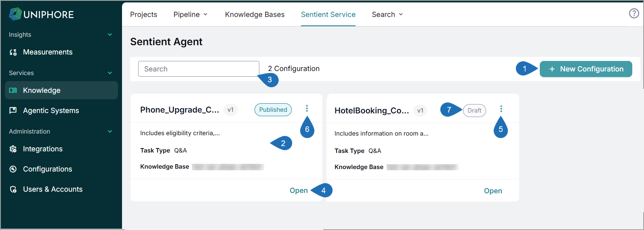
Task: Open the help question mark icon
Action: pyautogui.click(x=634, y=13)
